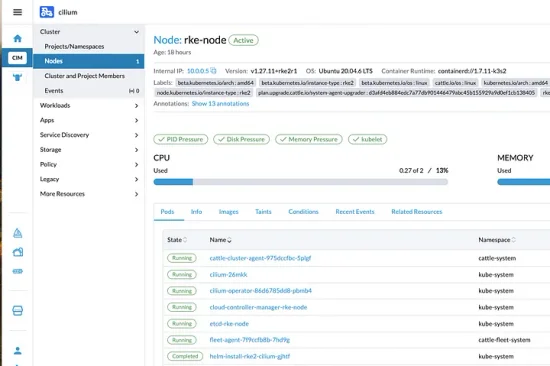Viewport: 550px width, 366px height.
Task: Open the Cluster Management house icon
Action: pos(18,252)
